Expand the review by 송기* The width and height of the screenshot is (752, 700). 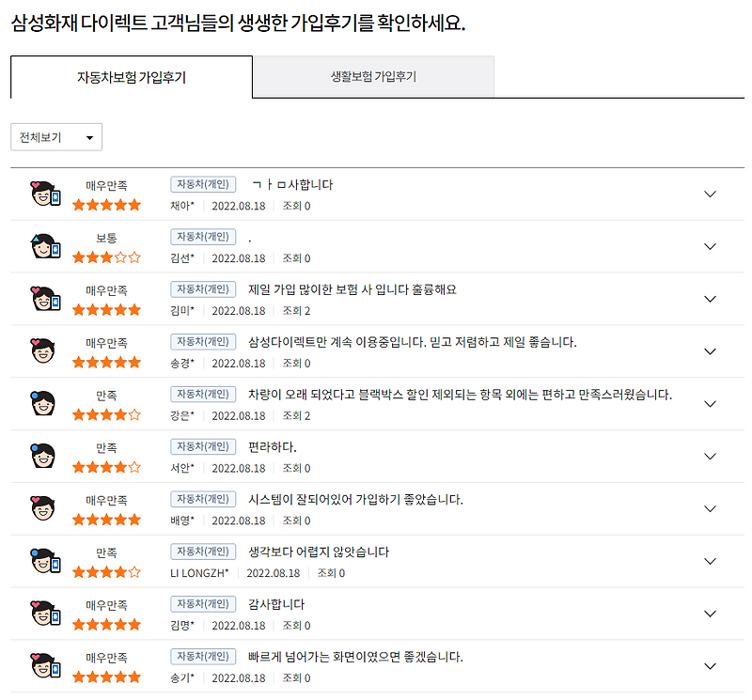[x=710, y=666]
